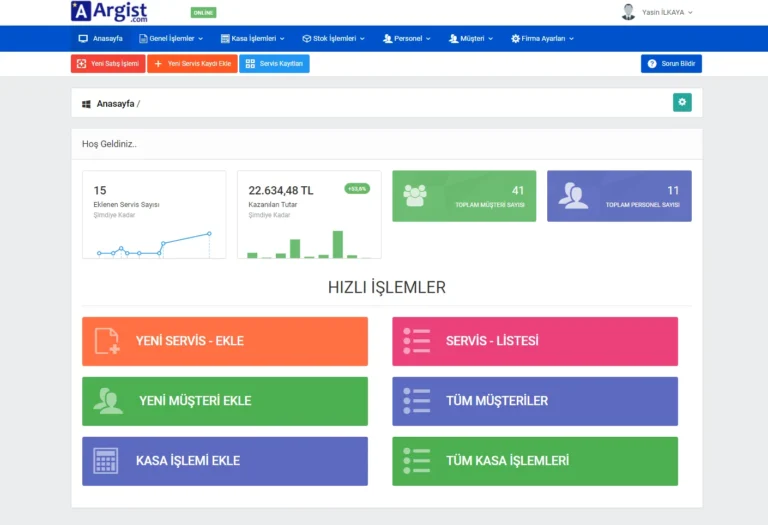The image size is (768, 525).
Task: Go to the Anasayfa menu item
Action: [x=100, y=38]
